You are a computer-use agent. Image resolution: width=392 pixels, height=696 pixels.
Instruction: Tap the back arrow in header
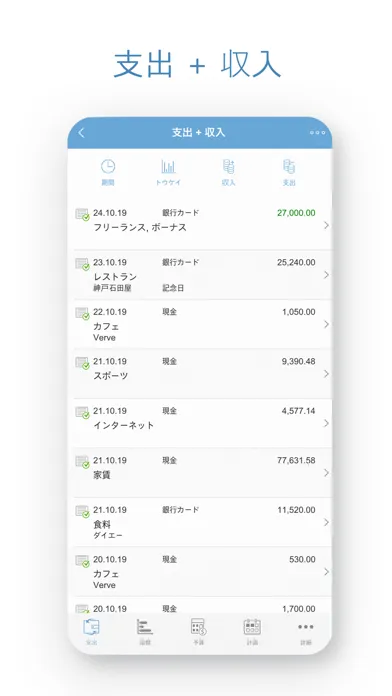[81, 133]
